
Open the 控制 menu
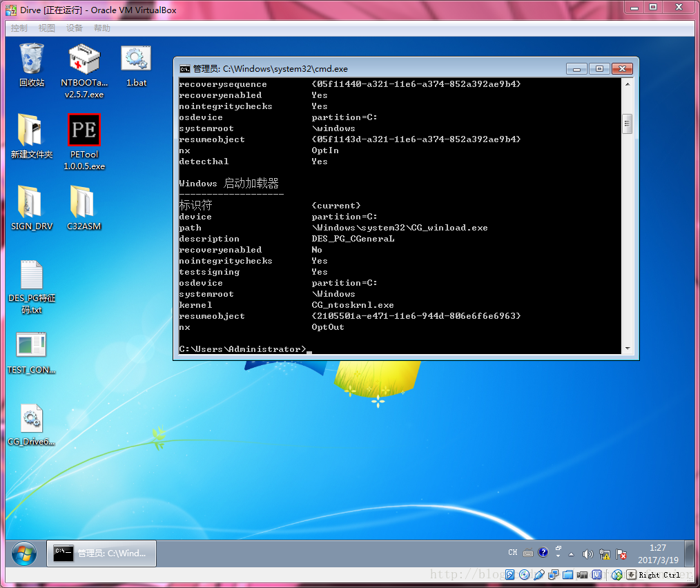tap(19, 28)
